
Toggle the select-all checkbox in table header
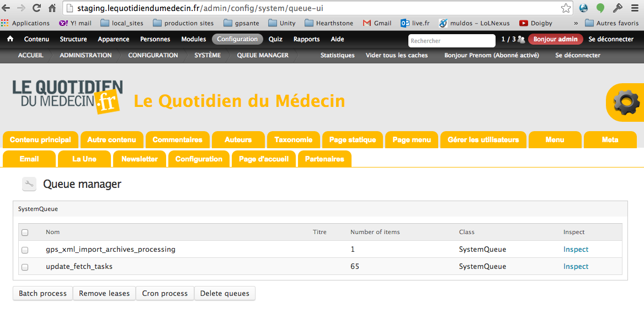[25, 233]
